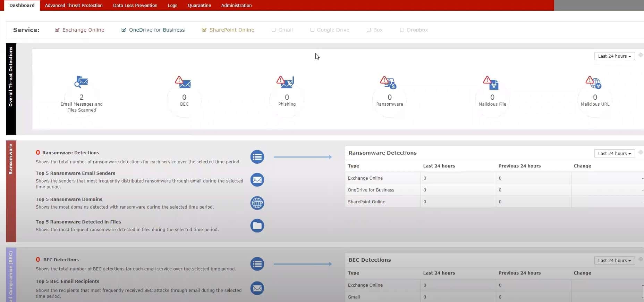Screen dimensions: 644x302
Task: Open the Email Messages and Files Scanned icon
Action: 81,82
